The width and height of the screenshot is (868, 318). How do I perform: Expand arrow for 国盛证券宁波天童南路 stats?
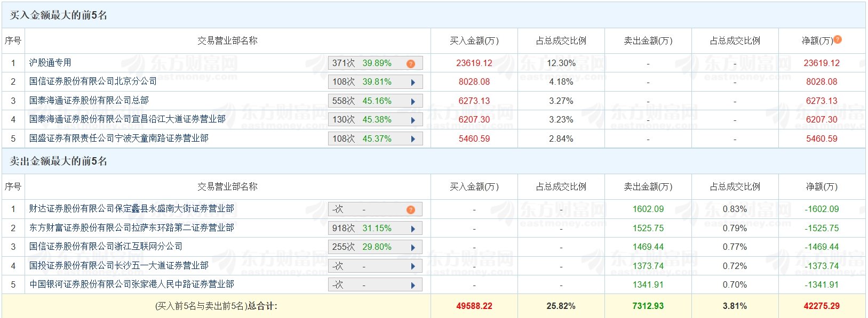(x=413, y=139)
